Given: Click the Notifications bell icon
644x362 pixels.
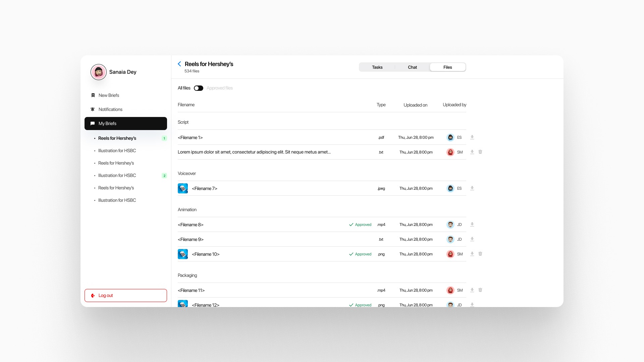Looking at the screenshot, I should coord(93,110).
